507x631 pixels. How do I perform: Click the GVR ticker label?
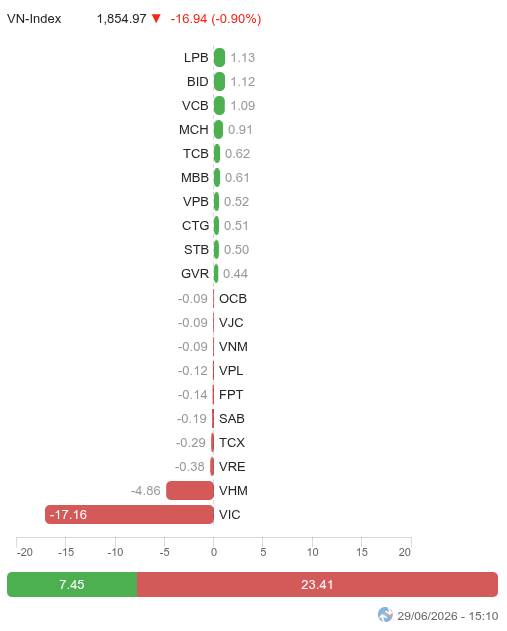195,274
